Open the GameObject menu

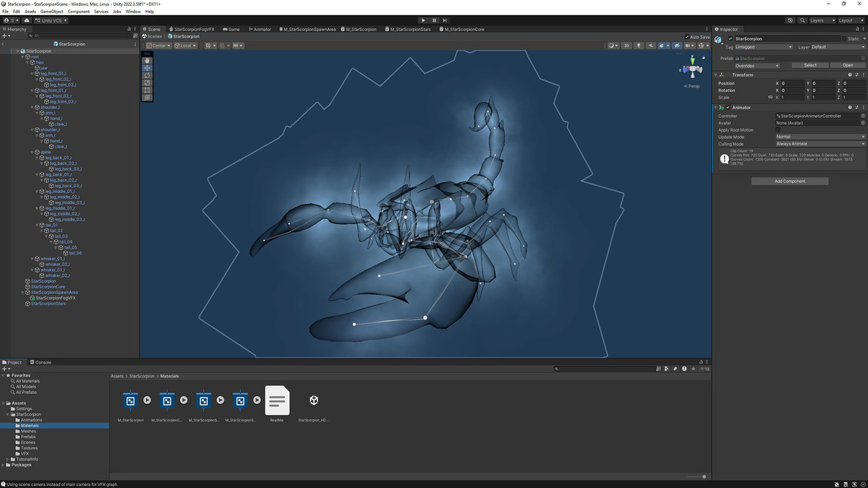click(x=51, y=12)
